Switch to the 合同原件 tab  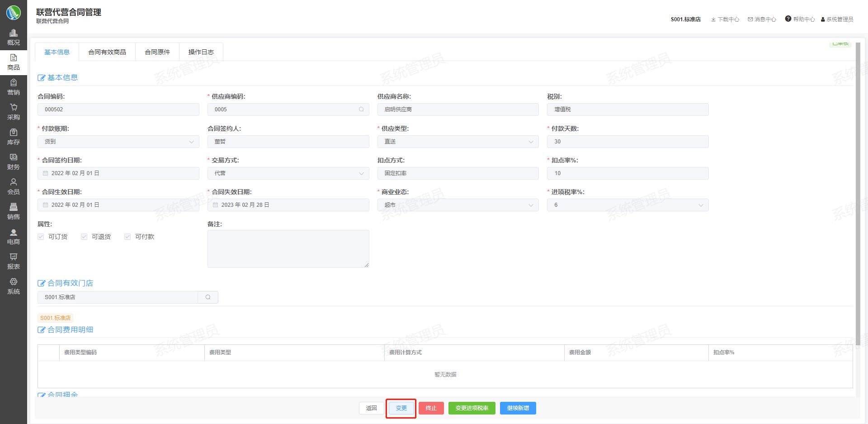[157, 52]
